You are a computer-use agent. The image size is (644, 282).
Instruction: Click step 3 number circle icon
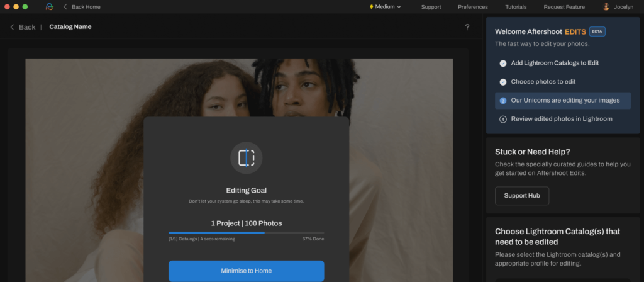(502, 100)
